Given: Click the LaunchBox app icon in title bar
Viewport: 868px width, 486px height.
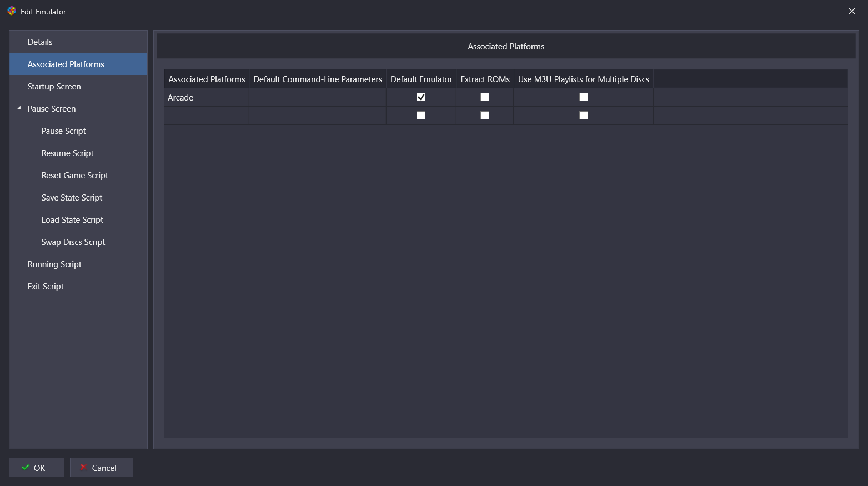Looking at the screenshot, I should coord(12,11).
